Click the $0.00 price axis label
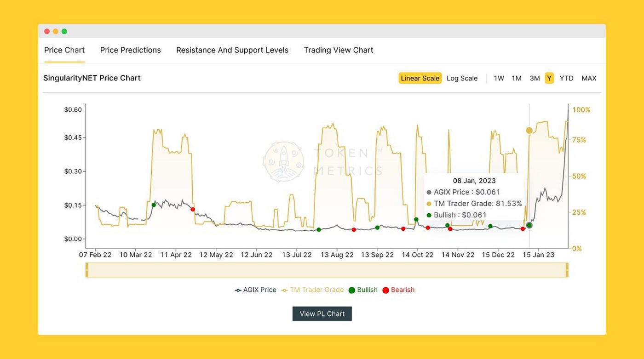The width and height of the screenshot is (644, 359). point(73,239)
